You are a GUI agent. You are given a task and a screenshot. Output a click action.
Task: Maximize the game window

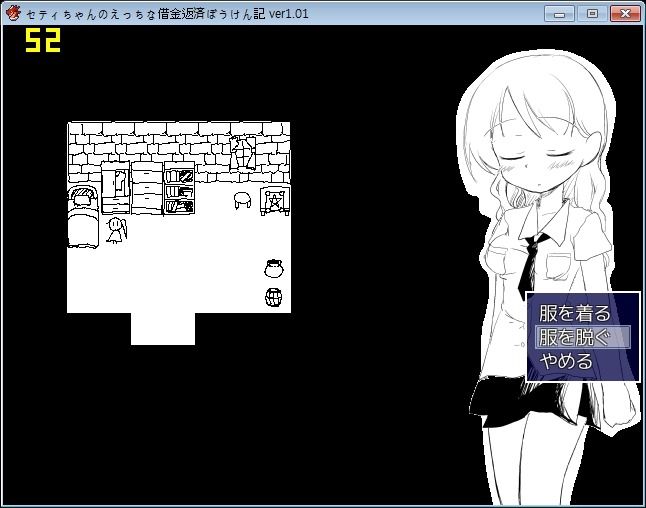[592, 14]
